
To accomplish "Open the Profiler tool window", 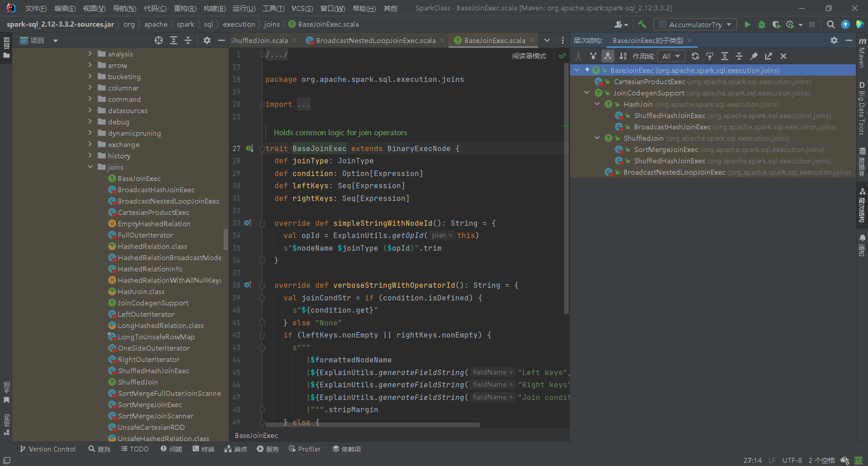I will point(305,449).
